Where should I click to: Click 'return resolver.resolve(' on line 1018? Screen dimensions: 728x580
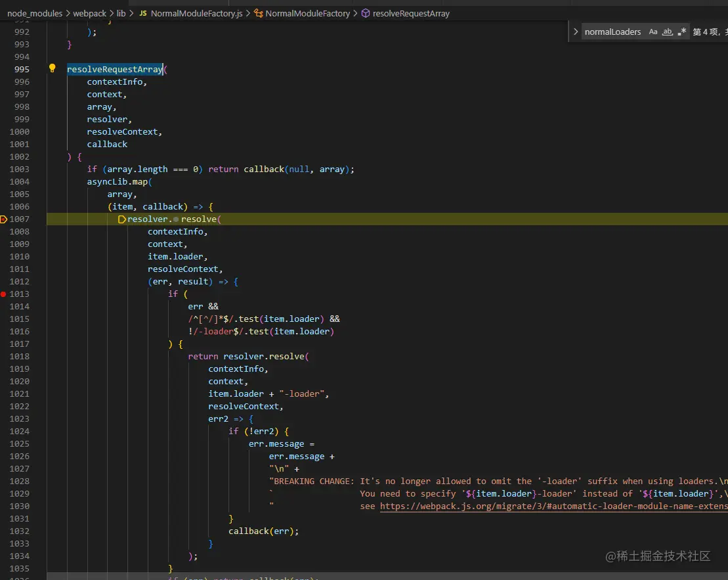[x=248, y=357]
